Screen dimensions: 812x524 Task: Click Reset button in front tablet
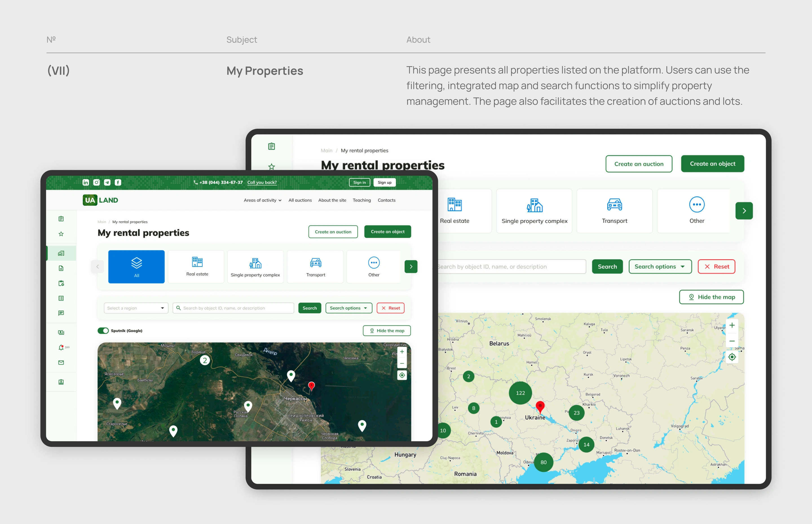point(391,308)
